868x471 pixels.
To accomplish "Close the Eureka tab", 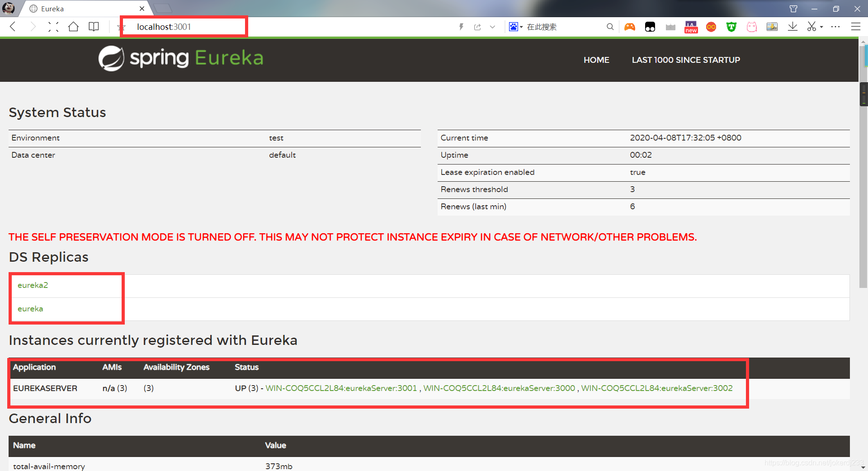I will (142, 9).
